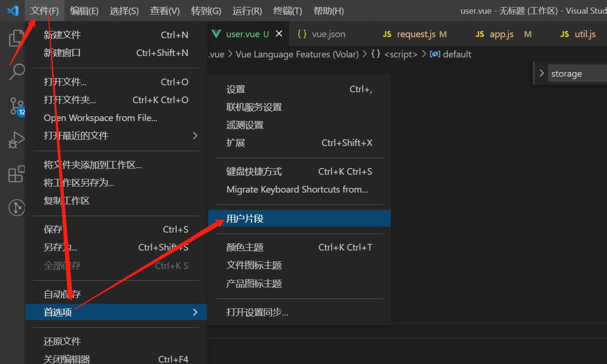Open the Git Graph icon in activity bar
607x364 pixels.
[16, 208]
